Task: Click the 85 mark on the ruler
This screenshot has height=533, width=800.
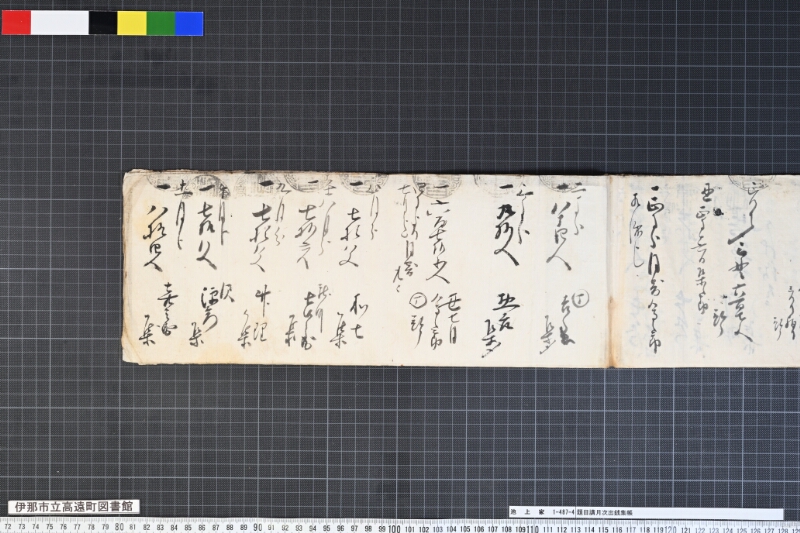Action: (x=188, y=528)
